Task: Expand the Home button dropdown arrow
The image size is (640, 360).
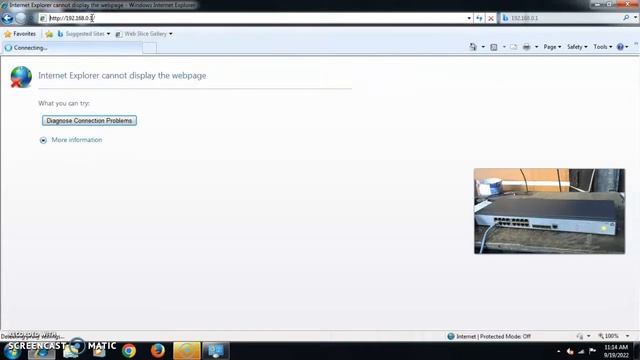Action: (483, 47)
